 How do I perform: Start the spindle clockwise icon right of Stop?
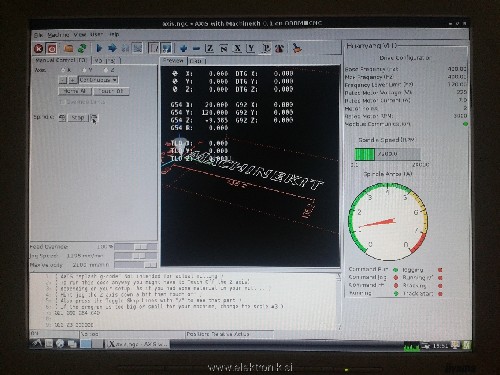point(94,118)
